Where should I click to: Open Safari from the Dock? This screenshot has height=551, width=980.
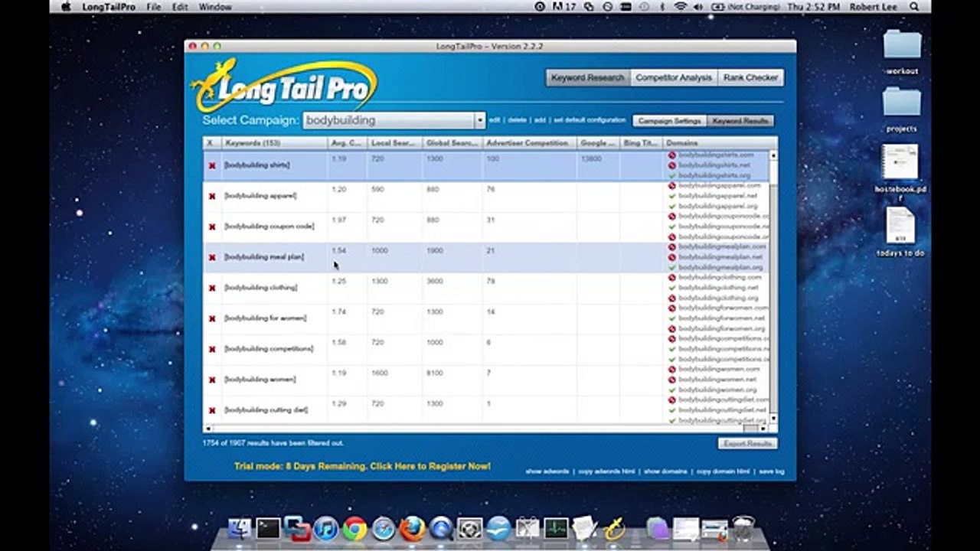pos(384,528)
